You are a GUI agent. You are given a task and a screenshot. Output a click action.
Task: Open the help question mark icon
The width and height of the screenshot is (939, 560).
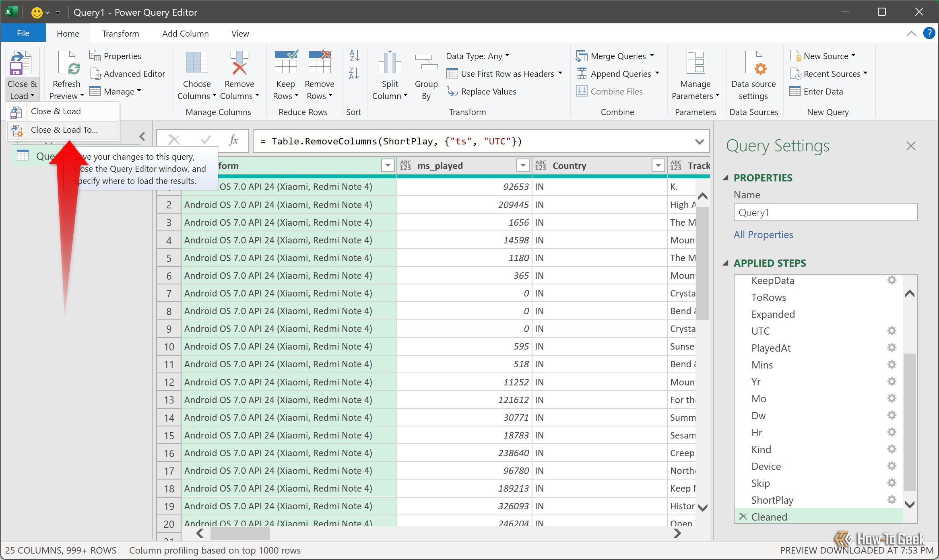tap(929, 33)
